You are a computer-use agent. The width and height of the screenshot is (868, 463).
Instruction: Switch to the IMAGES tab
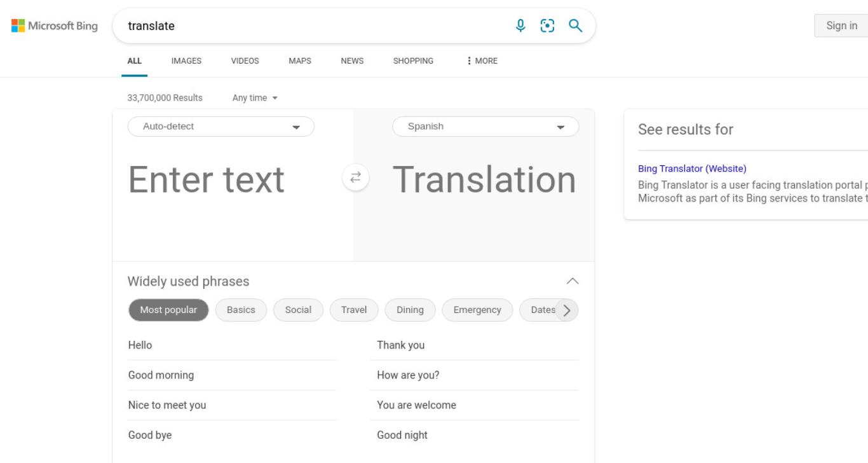coord(186,61)
